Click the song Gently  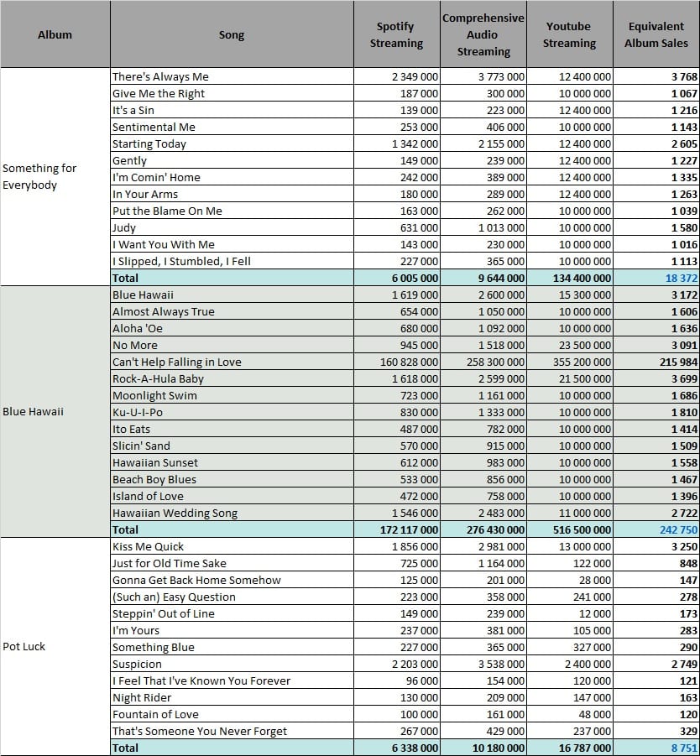tap(232, 160)
